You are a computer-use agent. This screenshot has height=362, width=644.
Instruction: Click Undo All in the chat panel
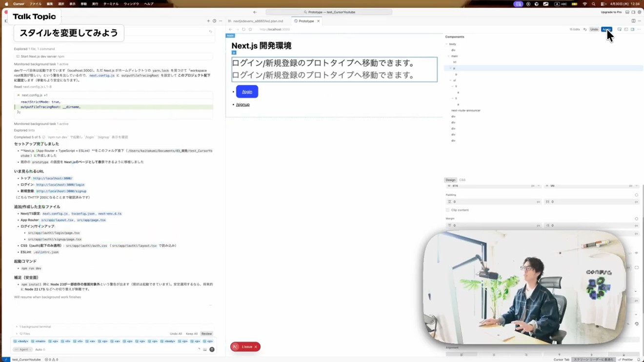coord(176,334)
